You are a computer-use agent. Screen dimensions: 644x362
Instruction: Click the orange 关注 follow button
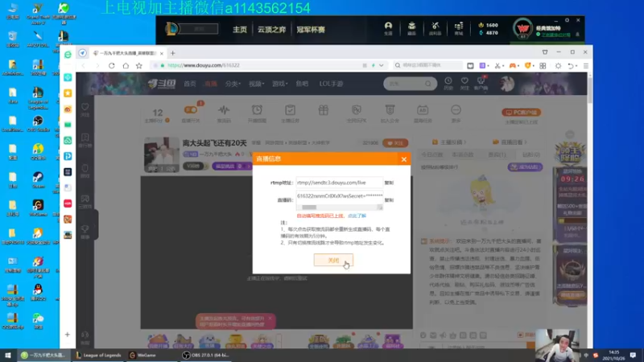(x=395, y=143)
